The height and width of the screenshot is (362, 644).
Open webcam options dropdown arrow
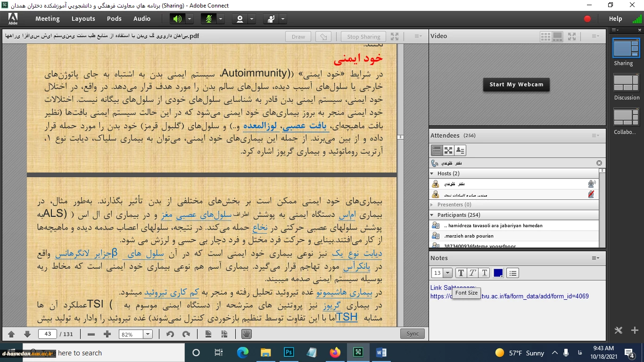coord(252,19)
